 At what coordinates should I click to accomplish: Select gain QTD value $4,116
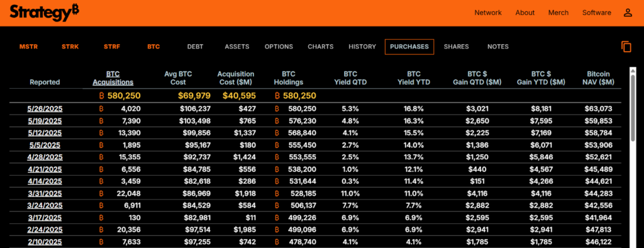pyautogui.click(x=477, y=193)
